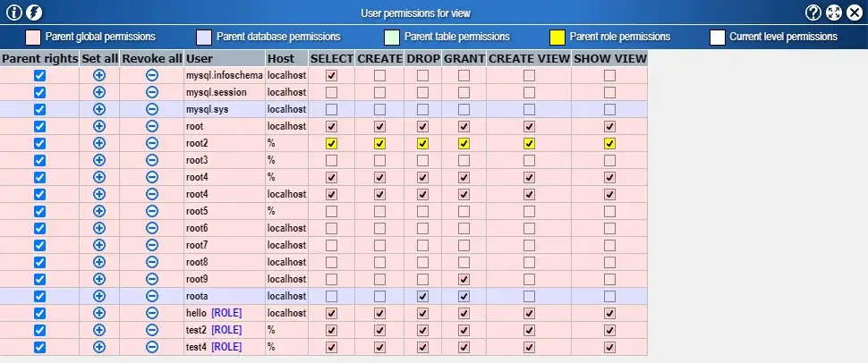Image resolution: width=868 pixels, height=363 pixels.
Task: Click the lightning bolt quick action icon
Action: (x=34, y=13)
